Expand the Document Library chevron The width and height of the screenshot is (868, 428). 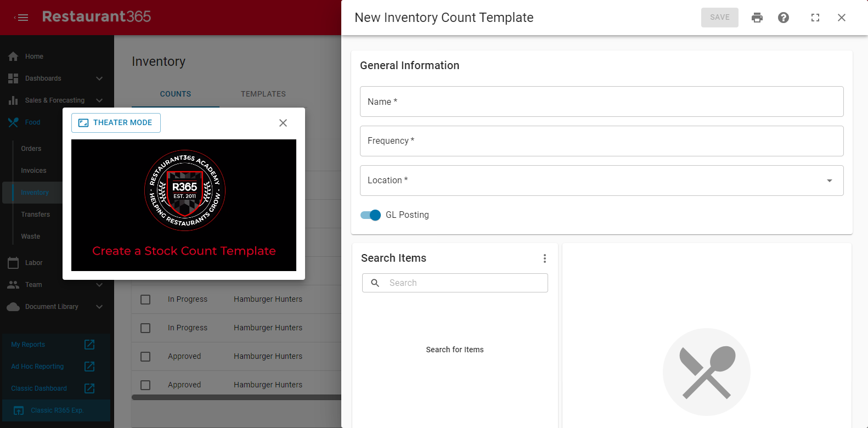[x=99, y=307]
